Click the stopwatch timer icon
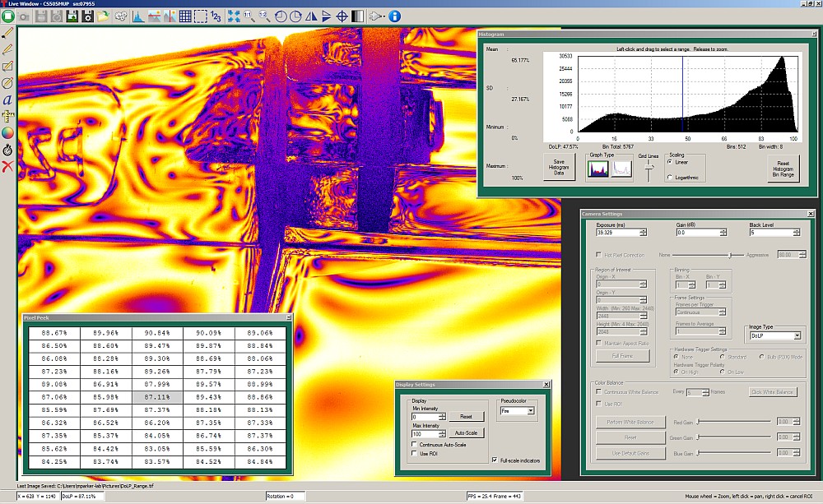The height and width of the screenshot is (504, 823). (x=8, y=150)
